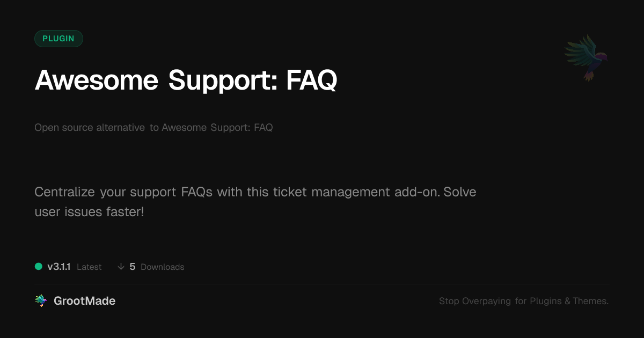Click the word 'Awesome' in the large title
This screenshot has height=338, width=644.
point(97,80)
